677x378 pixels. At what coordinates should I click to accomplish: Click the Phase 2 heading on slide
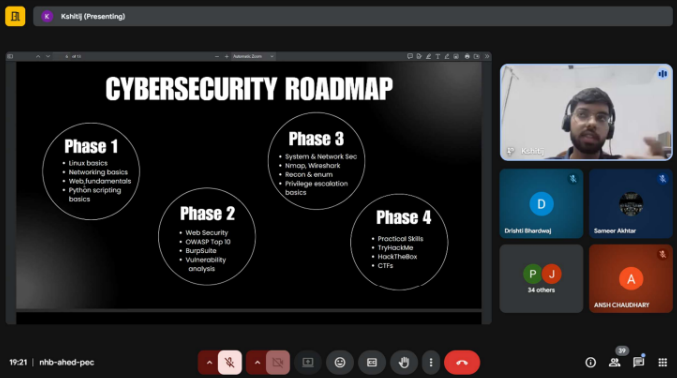207,213
